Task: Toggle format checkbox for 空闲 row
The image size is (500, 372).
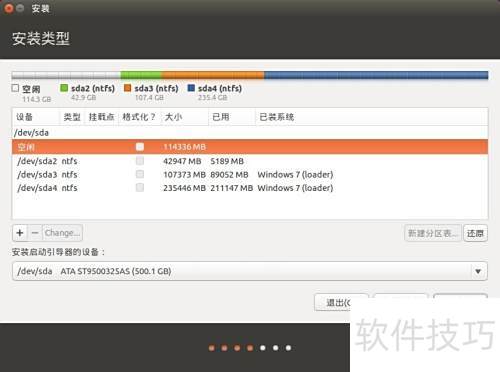Action: pos(140,147)
